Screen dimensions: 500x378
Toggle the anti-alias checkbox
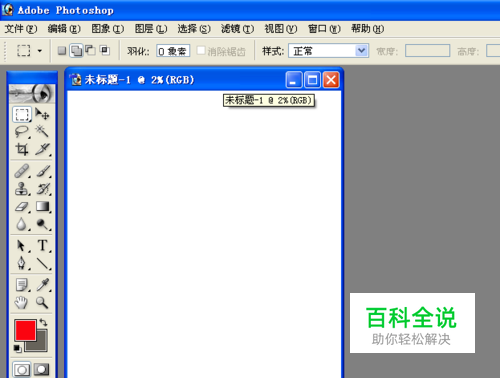click(x=201, y=50)
